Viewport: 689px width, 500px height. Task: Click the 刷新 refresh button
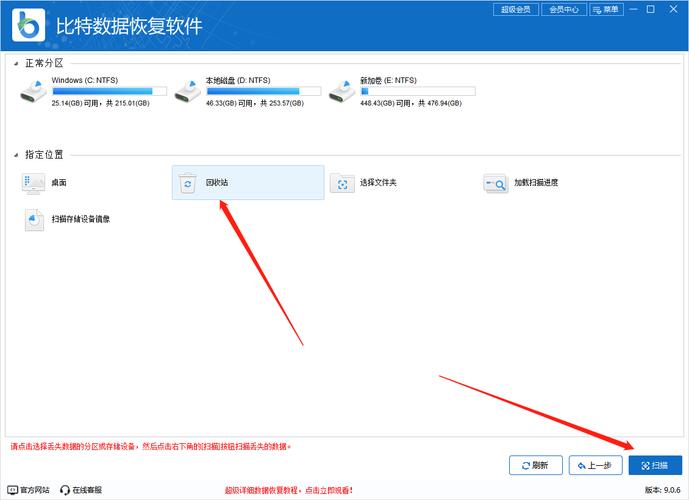(536, 465)
